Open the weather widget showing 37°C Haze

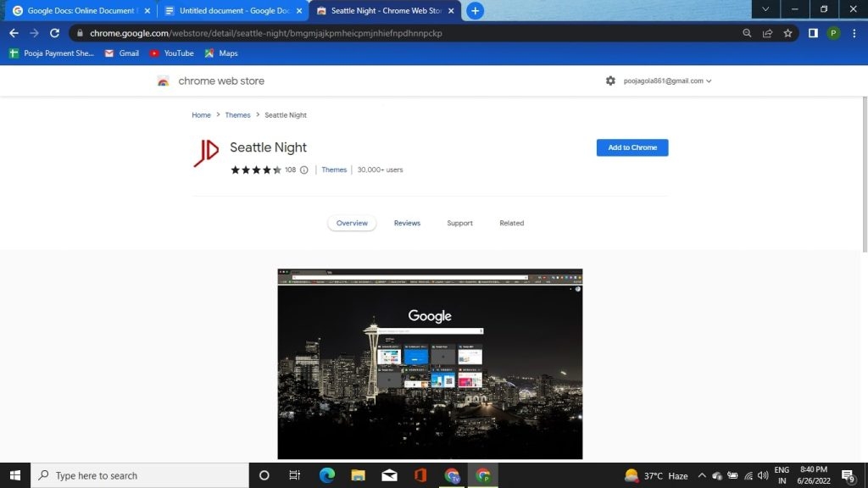pyautogui.click(x=656, y=476)
